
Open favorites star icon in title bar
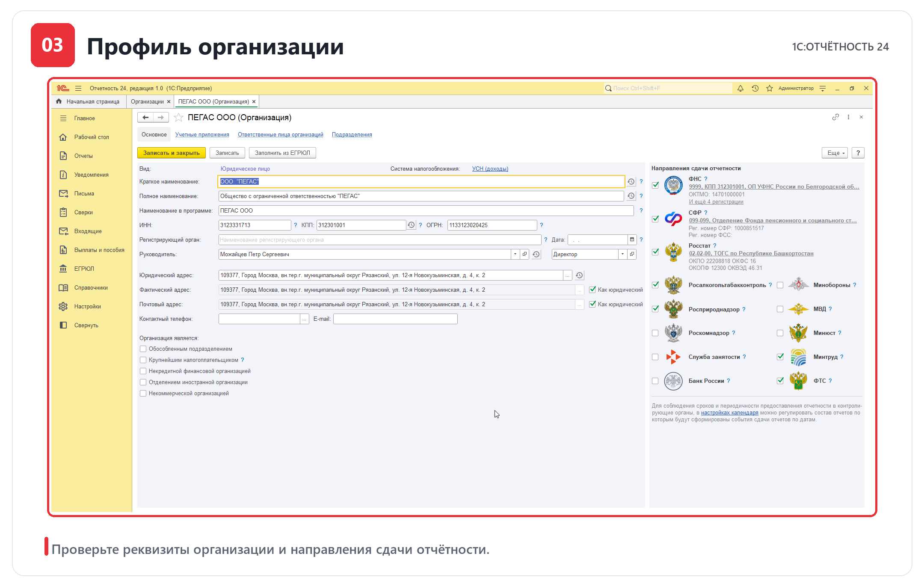770,89
